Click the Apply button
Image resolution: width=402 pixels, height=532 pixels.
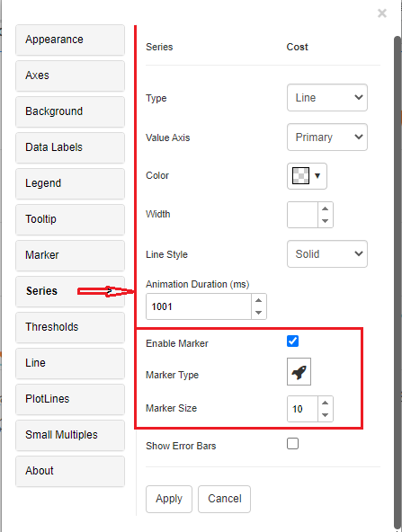tap(169, 499)
